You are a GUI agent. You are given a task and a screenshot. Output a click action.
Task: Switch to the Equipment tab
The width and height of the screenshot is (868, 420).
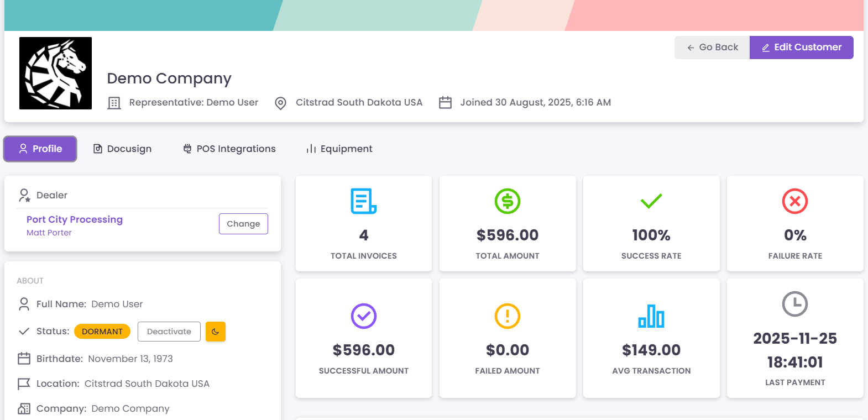[x=339, y=149]
